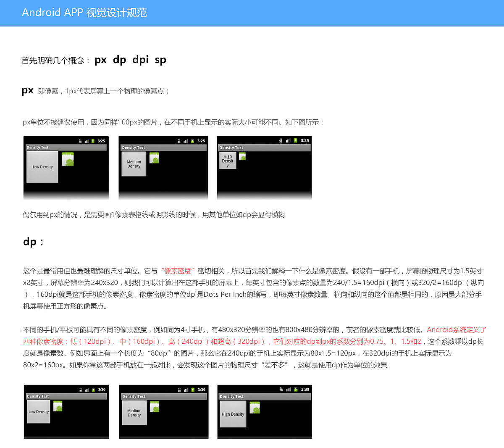Click the 3:25 clock in the Medium Density screenshot

201,141
